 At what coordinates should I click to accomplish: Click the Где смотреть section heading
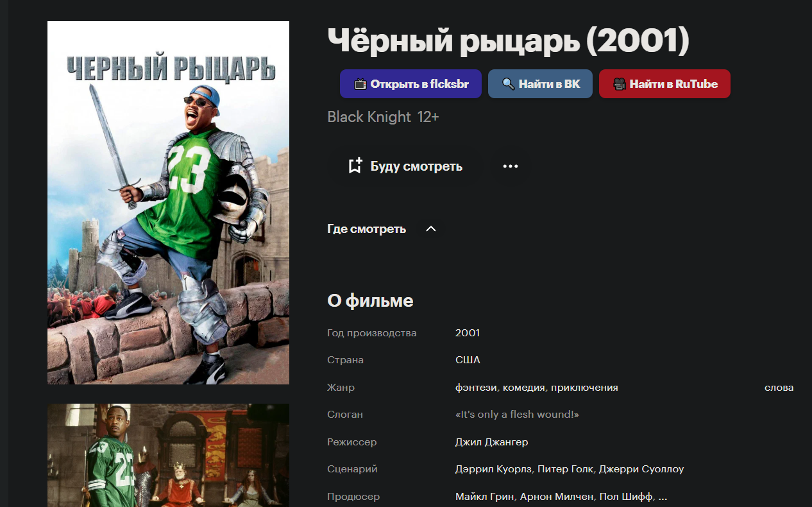(x=366, y=229)
